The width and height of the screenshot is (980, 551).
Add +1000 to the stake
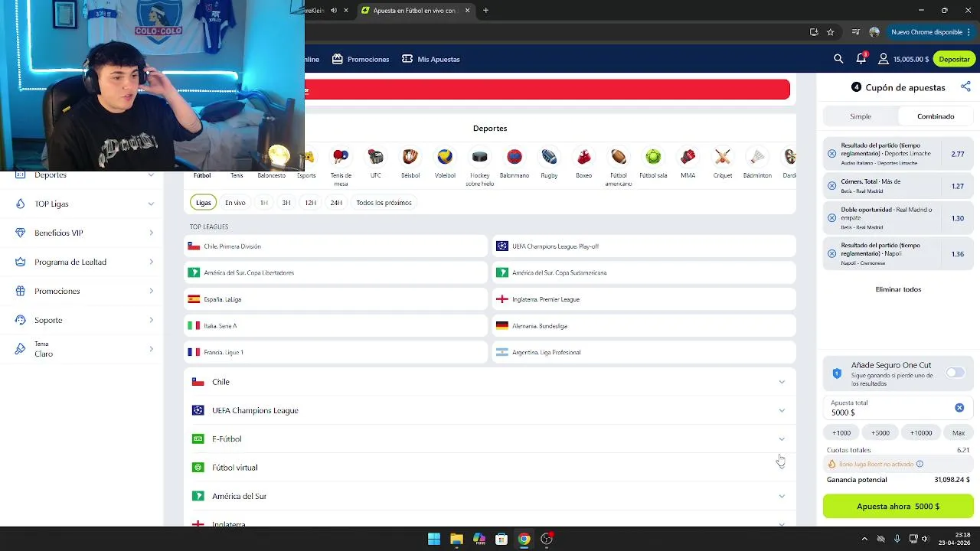[x=841, y=433]
